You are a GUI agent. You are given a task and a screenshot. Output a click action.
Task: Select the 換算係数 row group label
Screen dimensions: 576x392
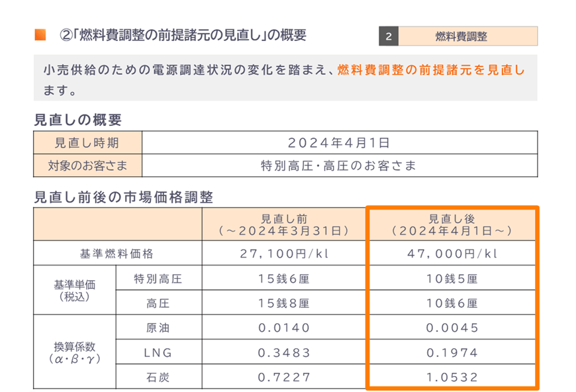coord(74,352)
